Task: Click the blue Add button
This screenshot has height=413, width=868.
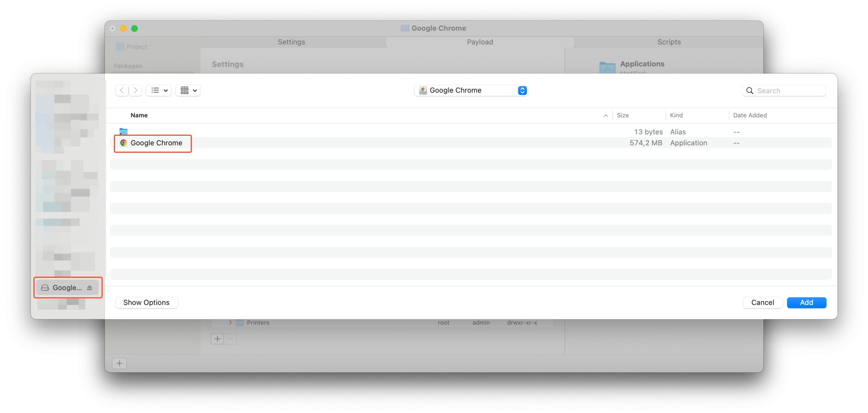Action: (806, 302)
